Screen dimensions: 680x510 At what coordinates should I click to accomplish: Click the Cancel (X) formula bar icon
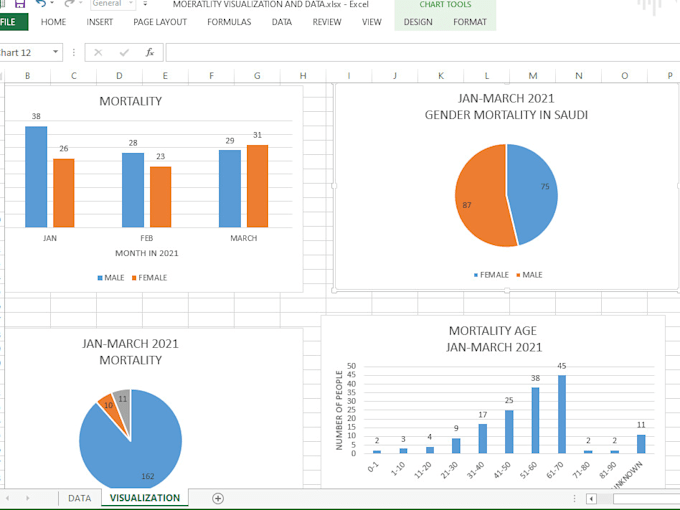[x=98, y=53]
